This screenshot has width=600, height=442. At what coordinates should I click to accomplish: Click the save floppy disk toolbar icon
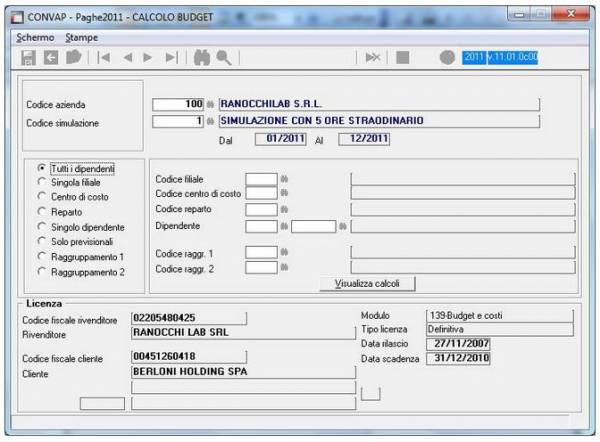pyautogui.click(x=28, y=58)
